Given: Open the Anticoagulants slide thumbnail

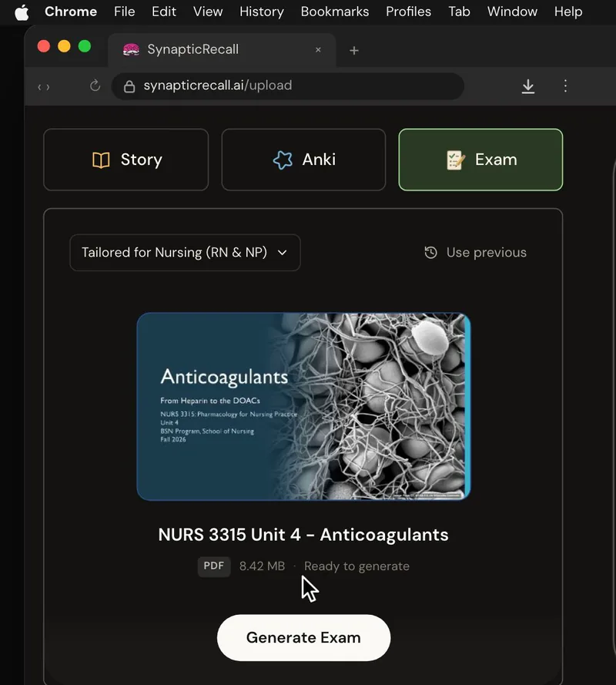Looking at the screenshot, I should pyautogui.click(x=303, y=406).
